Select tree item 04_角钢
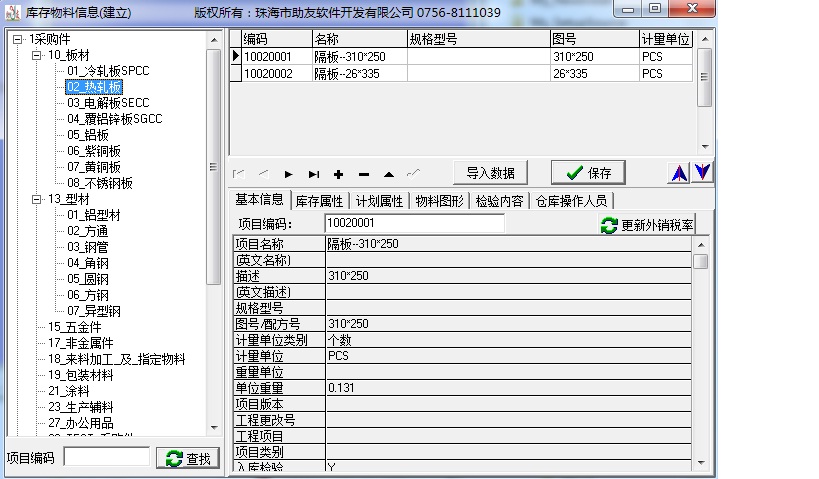 pyautogui.click(x=88, y=263)
